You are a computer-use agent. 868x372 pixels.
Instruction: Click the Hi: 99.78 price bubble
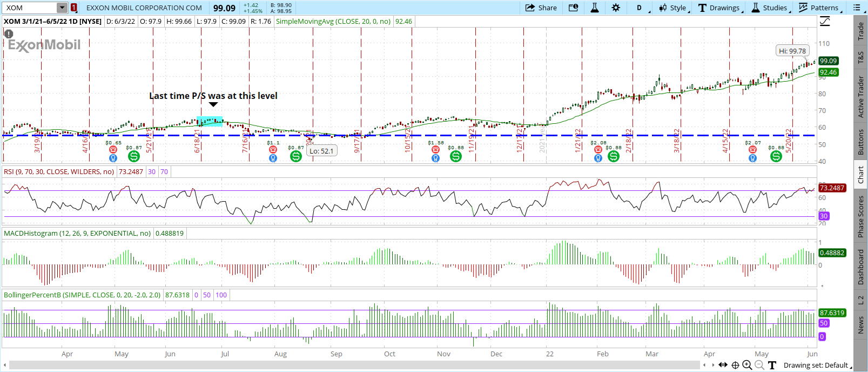[792, 51]
